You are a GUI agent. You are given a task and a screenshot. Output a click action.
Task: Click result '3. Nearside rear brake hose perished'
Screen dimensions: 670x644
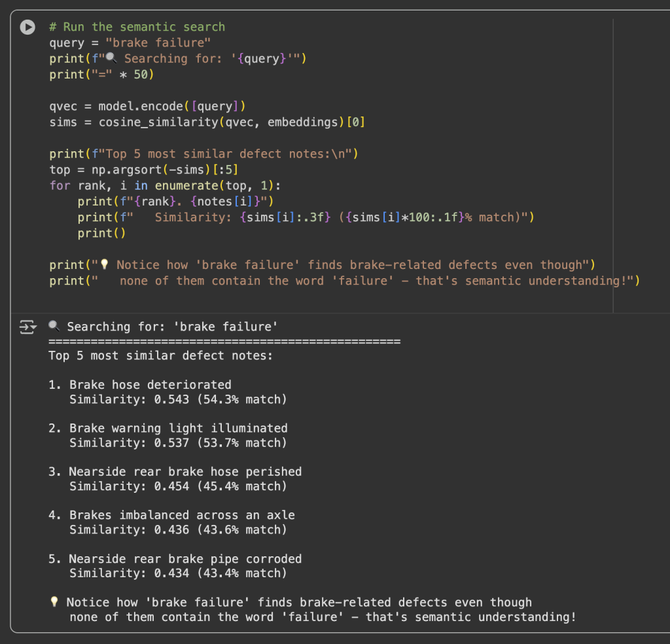pos(175,472)
